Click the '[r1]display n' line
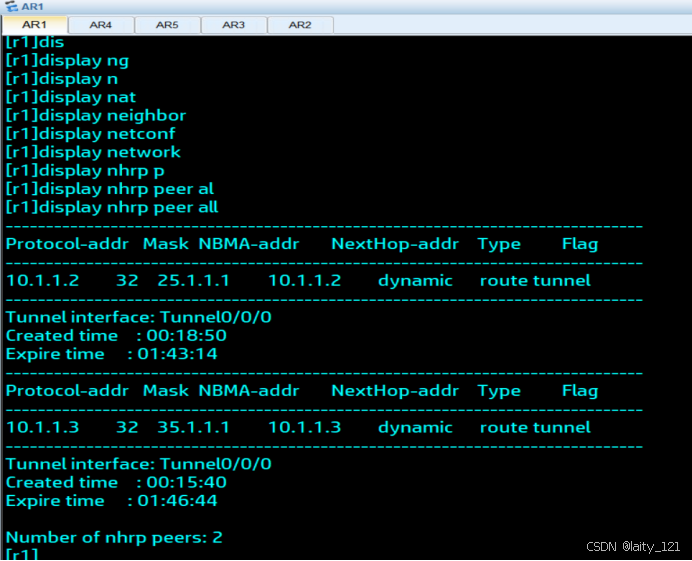692x561 pixels. [x=62, y=79]
